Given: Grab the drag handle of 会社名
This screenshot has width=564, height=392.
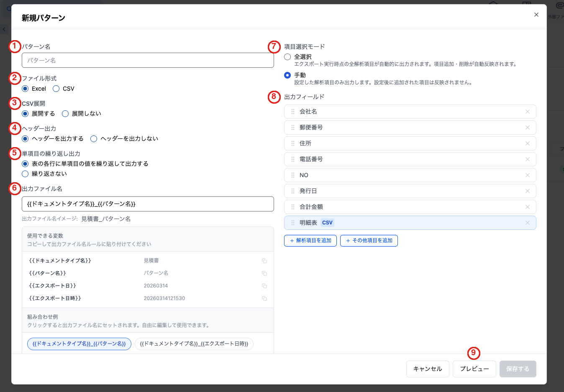Looking at the screenshot, I should (x=293, y=112).
